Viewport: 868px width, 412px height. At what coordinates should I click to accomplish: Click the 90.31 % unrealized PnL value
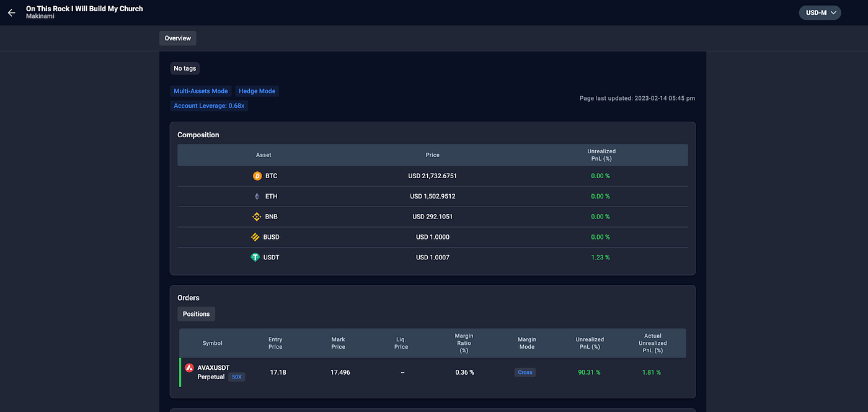coord(589,373)
